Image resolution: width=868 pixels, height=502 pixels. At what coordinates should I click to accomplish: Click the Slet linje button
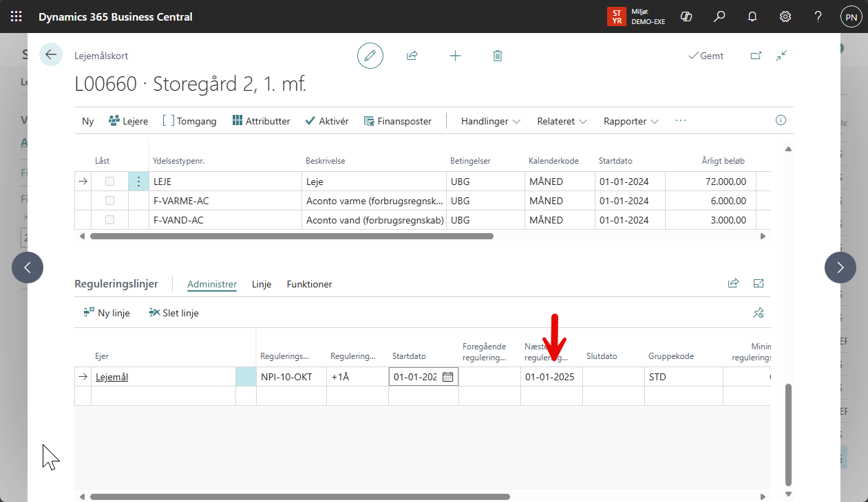[x=174, y=313]
